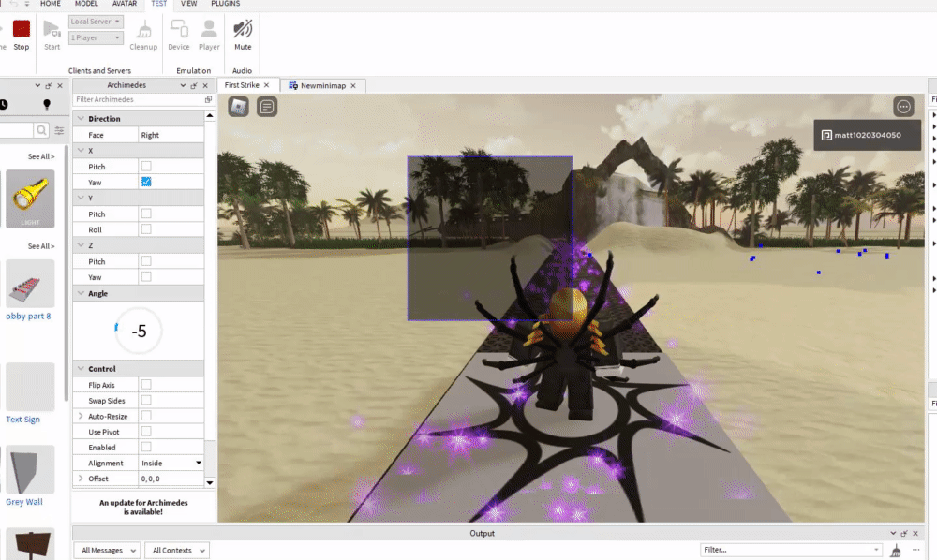Open the AVATAR ribbon tab
The width and height of the screenshot is (937, 560).
click(125, 4)
